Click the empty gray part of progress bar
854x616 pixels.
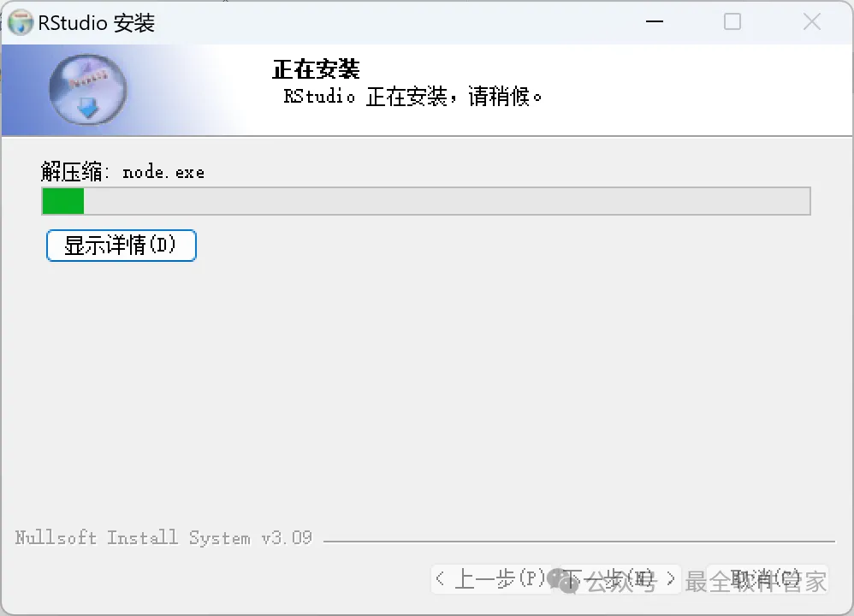447,201
